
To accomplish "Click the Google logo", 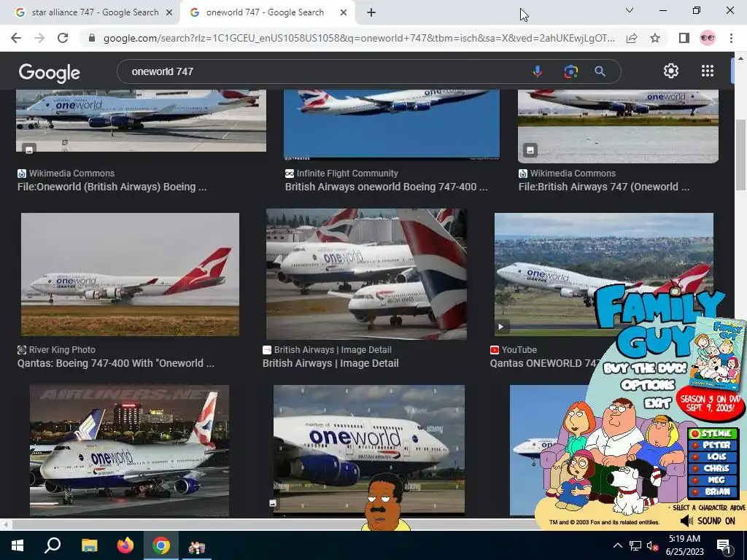I will 50,72.
